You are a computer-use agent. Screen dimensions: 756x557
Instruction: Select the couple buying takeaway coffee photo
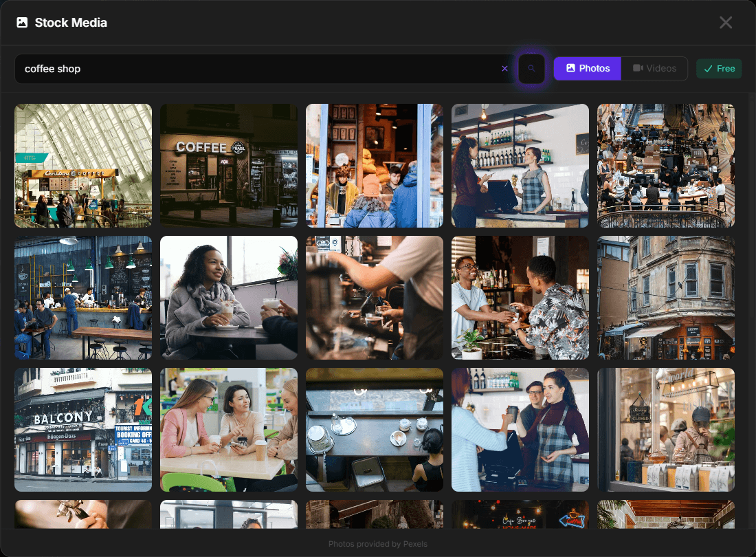pyautogui.click(x=520, y=430)
